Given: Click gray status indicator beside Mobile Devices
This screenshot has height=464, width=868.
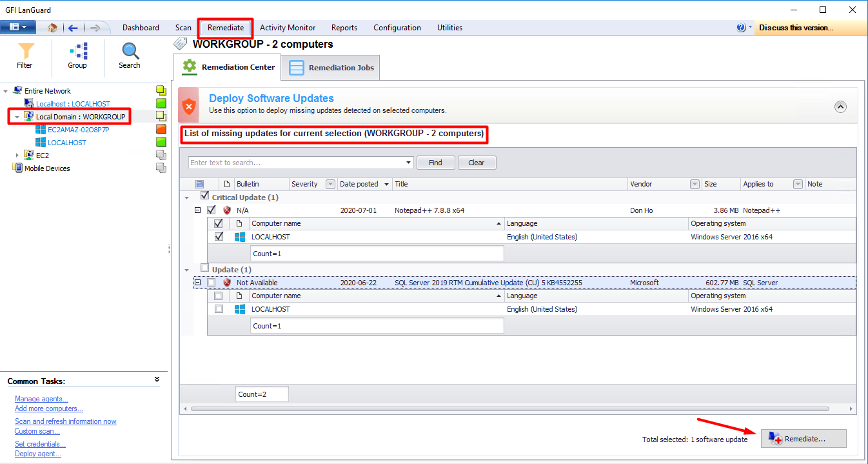Looking at the screenshot, I should pyautogui.click(x=161, y=168).
